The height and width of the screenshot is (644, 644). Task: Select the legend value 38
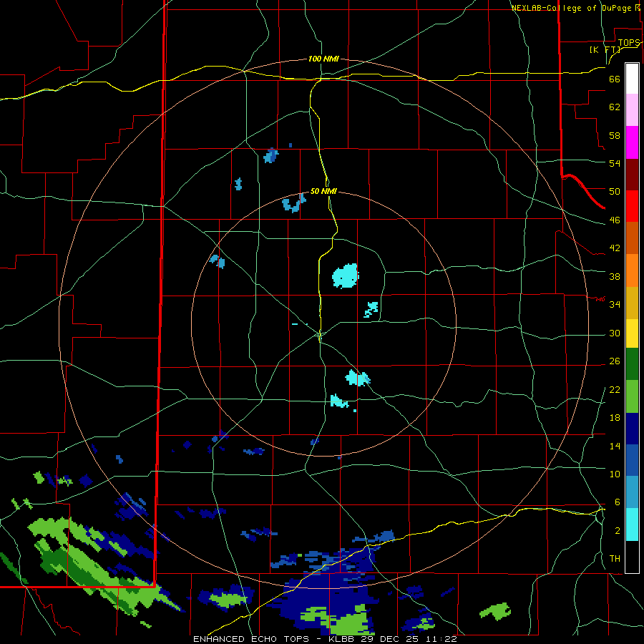[615, 276]
